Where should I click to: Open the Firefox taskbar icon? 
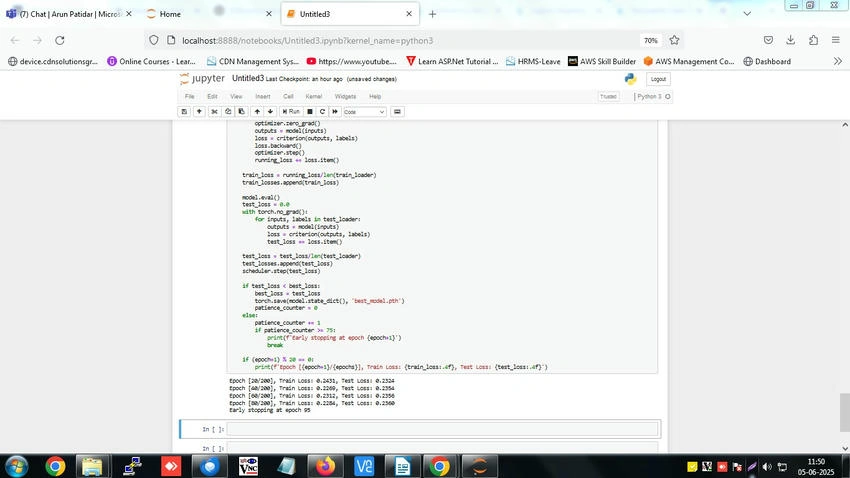325,466
